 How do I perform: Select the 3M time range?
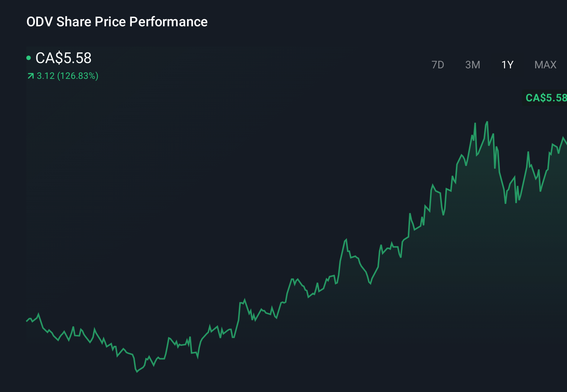pos(472,65)
